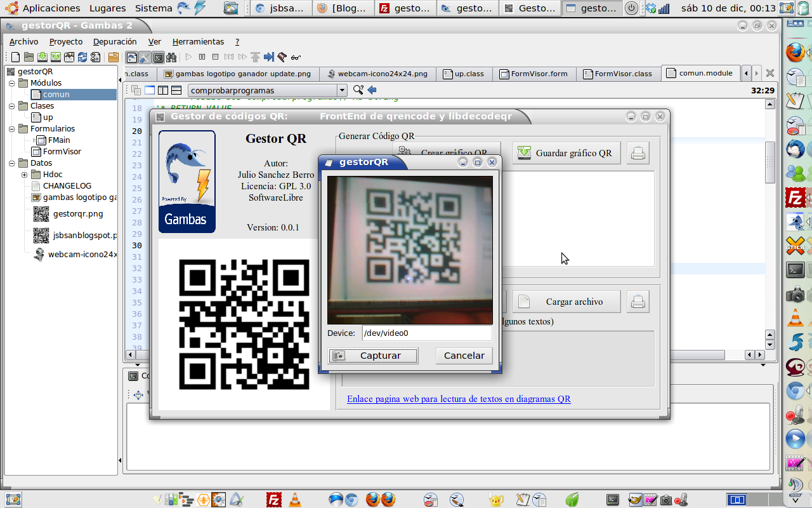This screenshot has width=812, height=508.
Task: Toggle the vertical split editor view icon
Action: click(x=163, y=90)
